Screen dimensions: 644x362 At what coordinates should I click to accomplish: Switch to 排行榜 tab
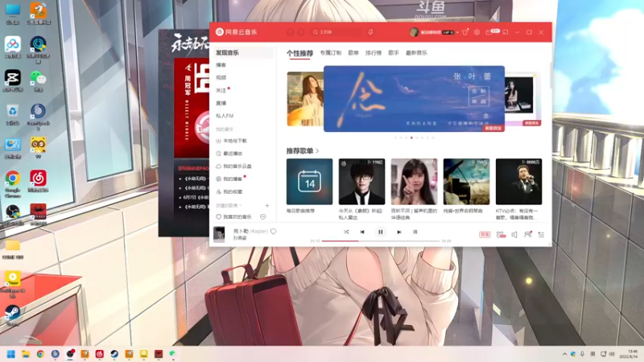(x=374, y=52)
